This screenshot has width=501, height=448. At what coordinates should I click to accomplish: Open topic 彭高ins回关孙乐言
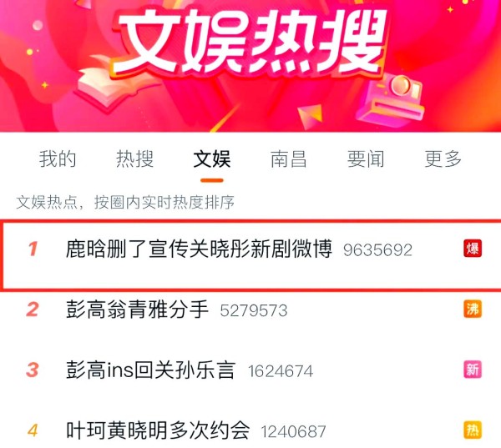pos(151,370)
